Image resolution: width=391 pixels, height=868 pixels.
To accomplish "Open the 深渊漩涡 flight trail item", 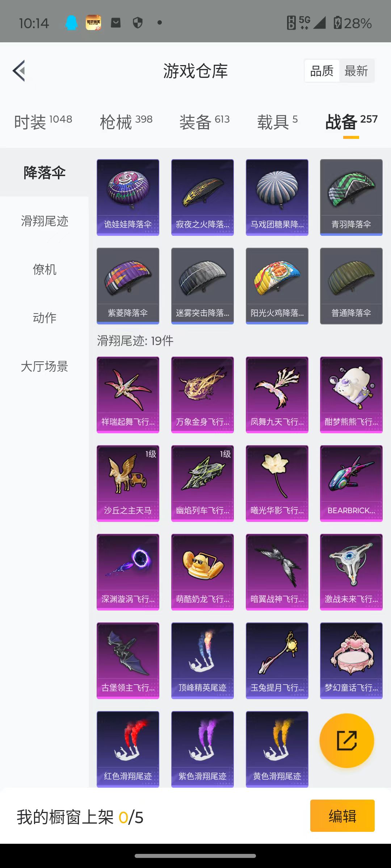I will pos(128,572).
